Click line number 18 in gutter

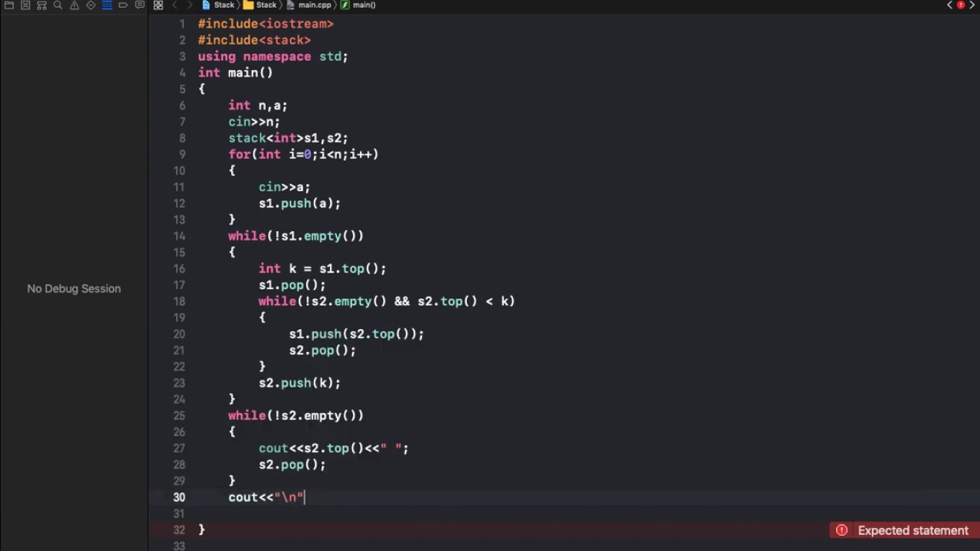(x=178, y=302)
